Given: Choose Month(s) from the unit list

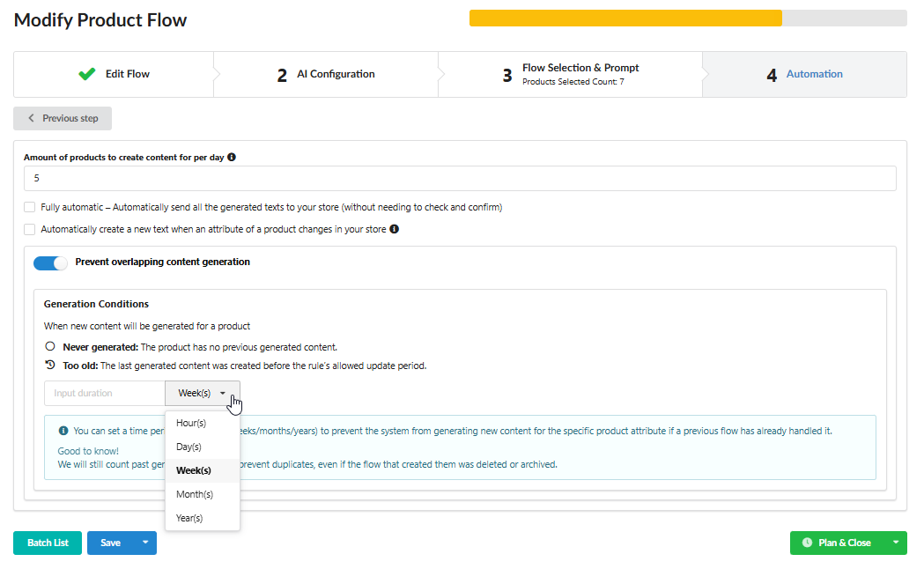Looking at the screenshot, I should (195, 494).
